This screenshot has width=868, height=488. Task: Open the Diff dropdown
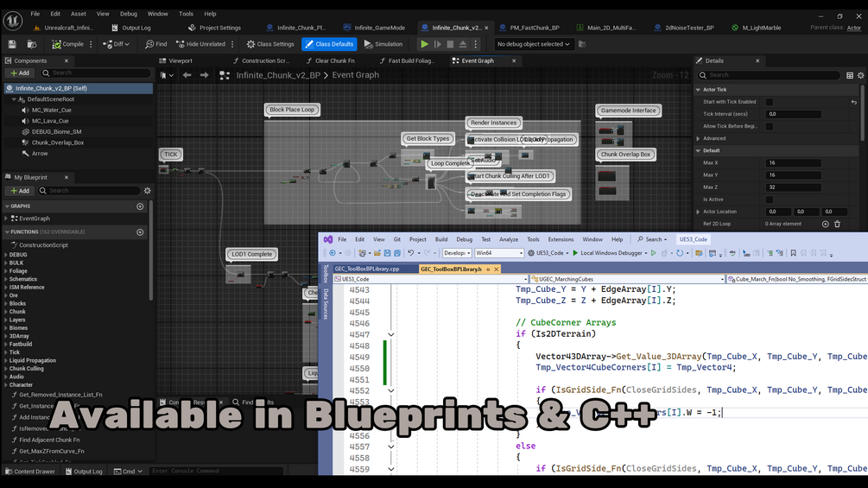pyautogui.click(x=117, y=44)
